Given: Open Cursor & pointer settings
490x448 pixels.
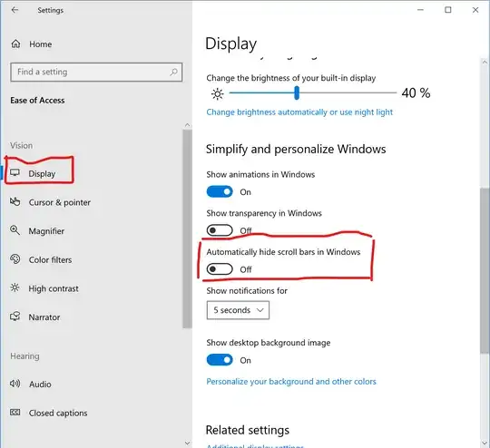Looking at the screenshot, I should pyautogui.click(x=60, y=202).
